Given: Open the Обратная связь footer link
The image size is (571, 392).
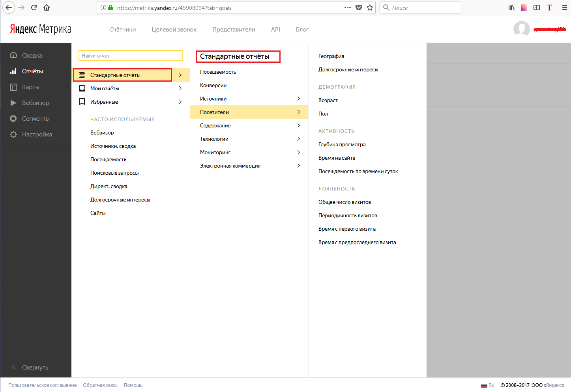Looking at the screenshot, I should (x=100, y=385).
